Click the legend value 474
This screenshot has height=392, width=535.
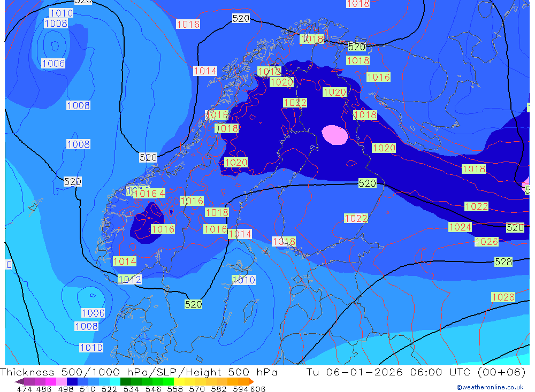click(24, 389)
